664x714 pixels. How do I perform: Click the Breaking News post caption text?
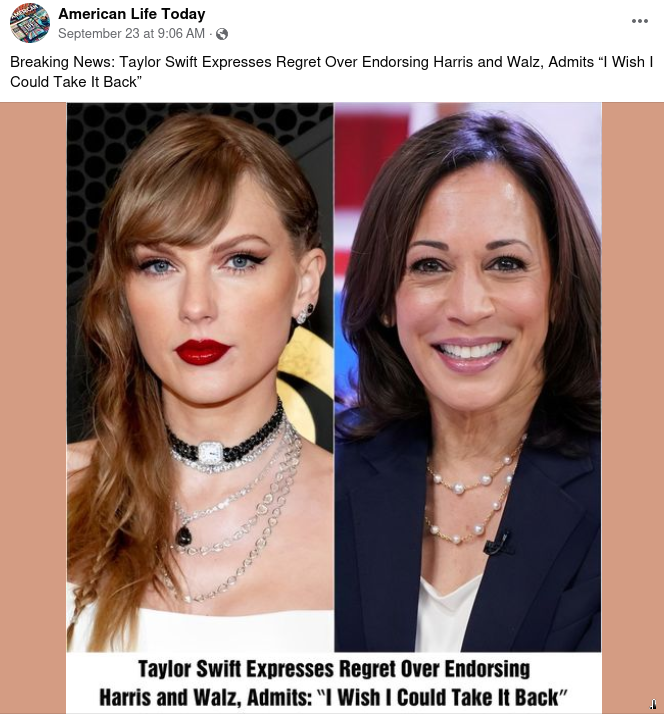[330, 62]
